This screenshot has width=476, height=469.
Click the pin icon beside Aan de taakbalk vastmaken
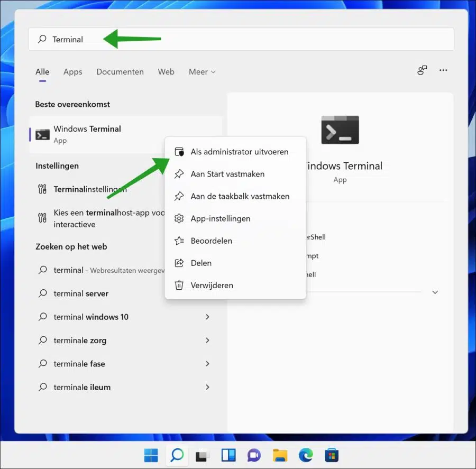(x=179, y=196)
